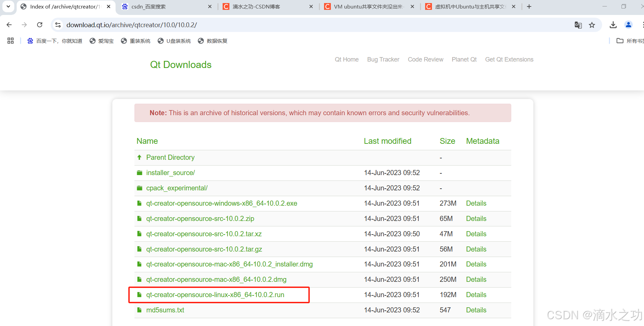Open the U盘装系统 bookmark

pos(174,41)
